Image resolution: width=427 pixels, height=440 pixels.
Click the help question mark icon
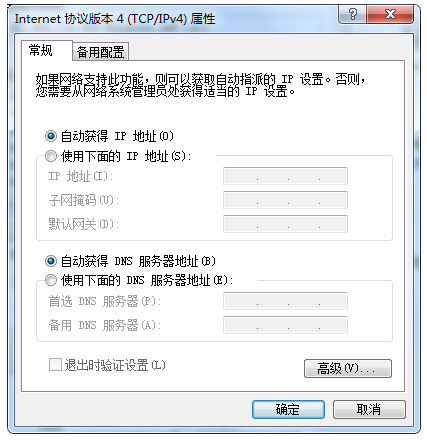point(352,15)
